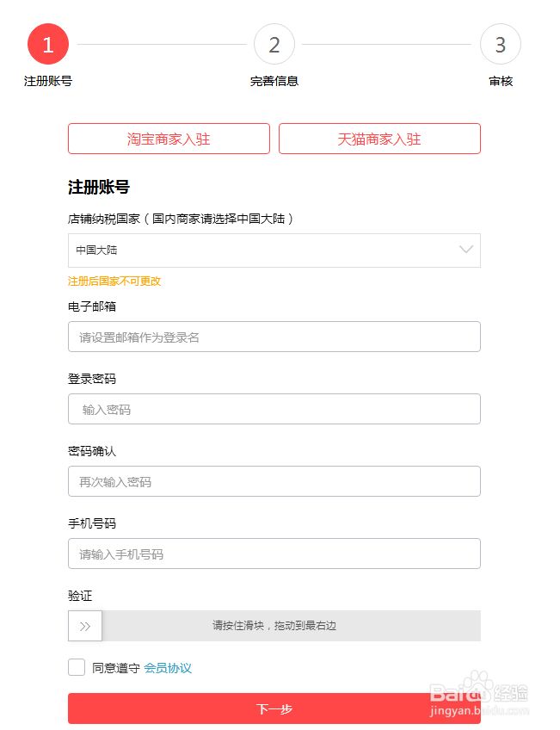Focus the 手机号码 phone number field

tap(274, 554)
